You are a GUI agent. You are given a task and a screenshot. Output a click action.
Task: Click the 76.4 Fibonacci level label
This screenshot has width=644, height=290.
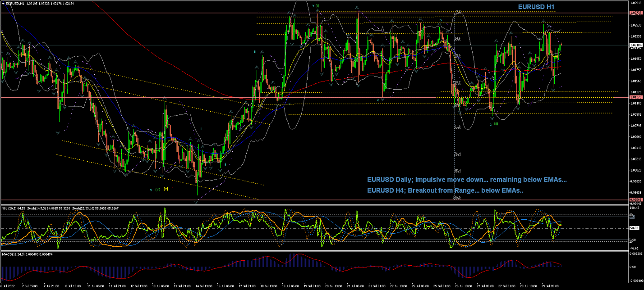point(457,154)
